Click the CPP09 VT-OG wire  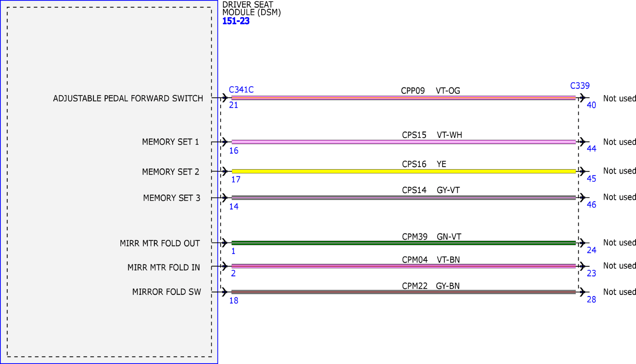click(404, 98)
